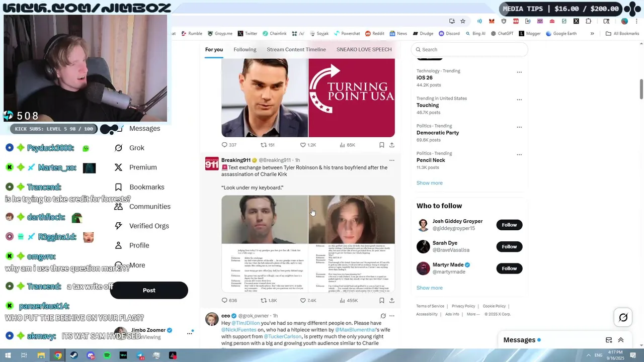Open browser Extensions puzzle icon
The image size is (644, 362).
(589, 21)
